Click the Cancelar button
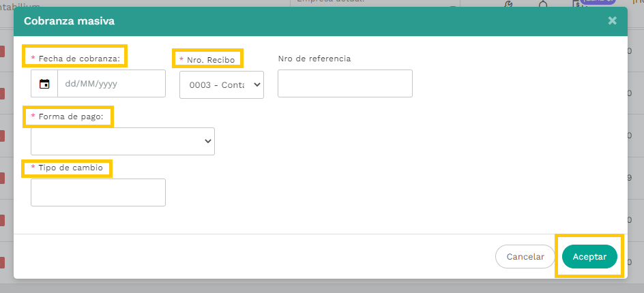This screenshot has width=644, height=293. tap(525, 257)
